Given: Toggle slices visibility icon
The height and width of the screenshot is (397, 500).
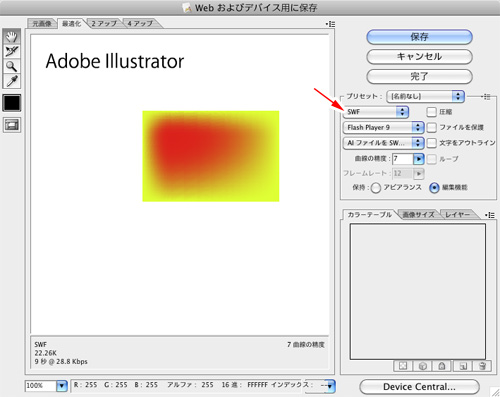Looking at the screenshot, I should point(12,125).
